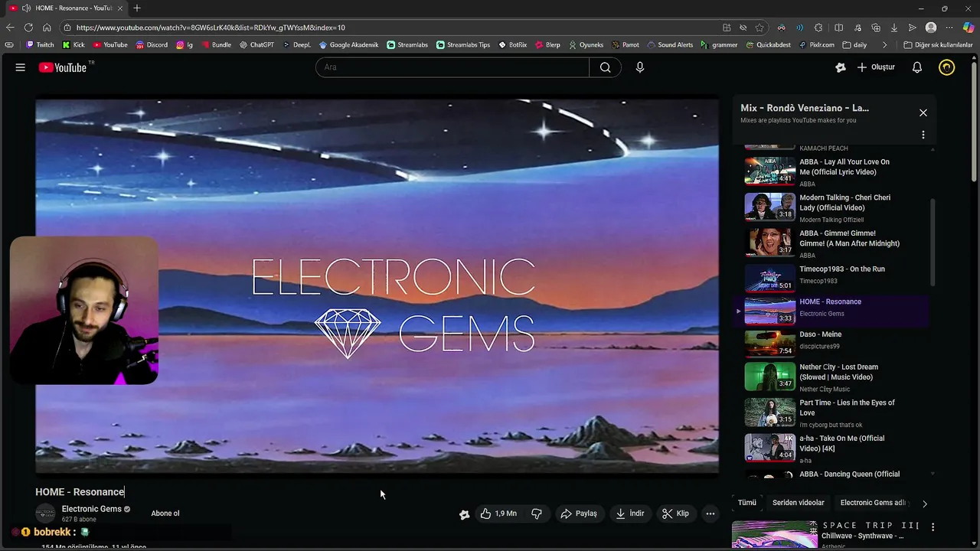Screen dimensions: 980x551
Task: Click the current HOME - Resonance playlist entry
Action: [831, 311]
